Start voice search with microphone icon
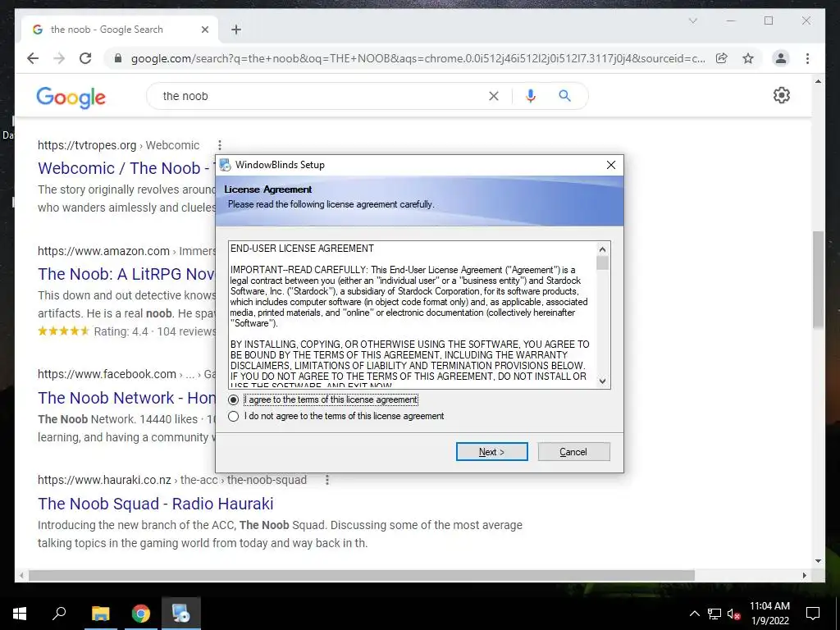Viewport: 840px width, 630px height. [531, 96]
